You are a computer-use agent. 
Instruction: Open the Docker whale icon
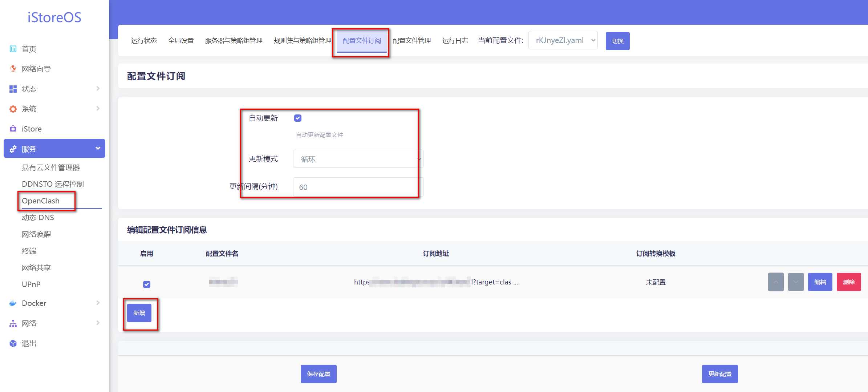click(13, 303)
